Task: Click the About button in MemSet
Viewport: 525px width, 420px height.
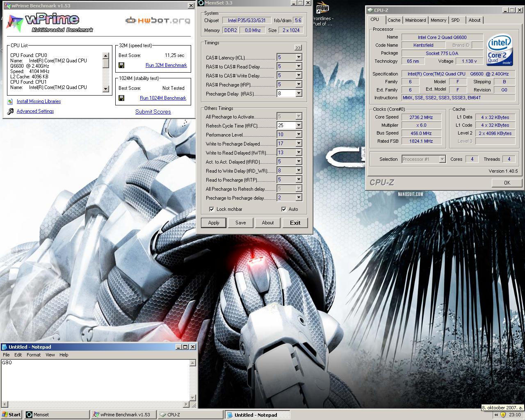Action: 268,223
